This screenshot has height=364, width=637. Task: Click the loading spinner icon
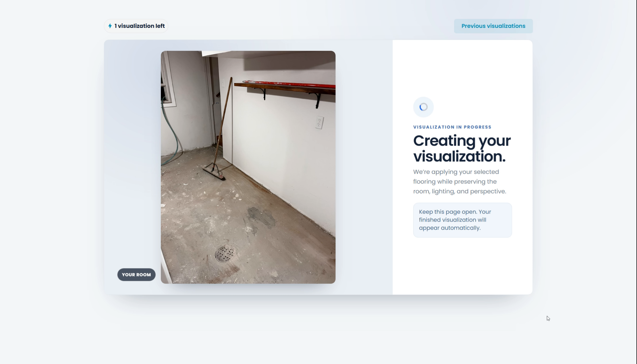click(423, 107)
